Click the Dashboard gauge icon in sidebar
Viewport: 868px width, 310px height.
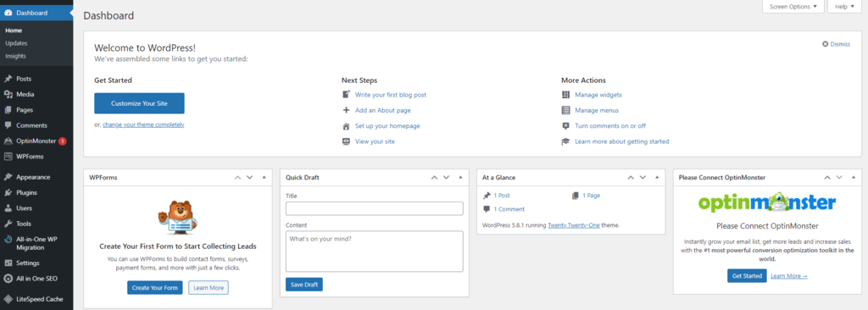(x=8, y=12)
